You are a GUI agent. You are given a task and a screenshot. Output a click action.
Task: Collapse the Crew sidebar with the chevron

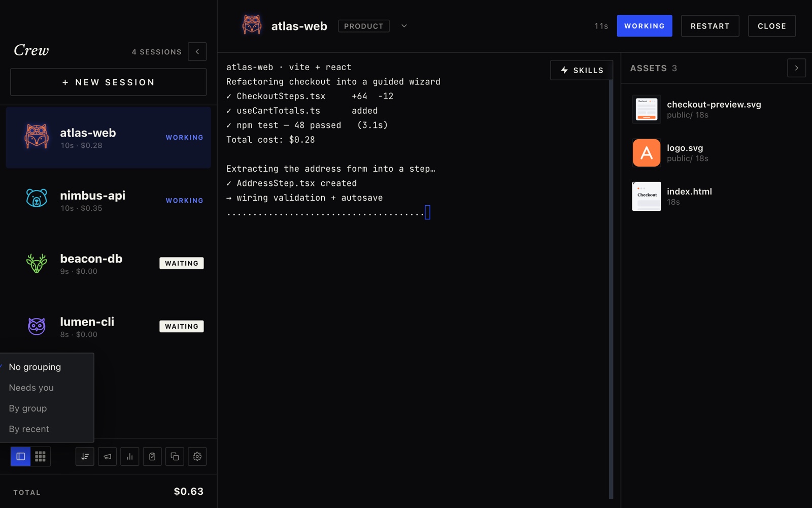pos(197,52)
